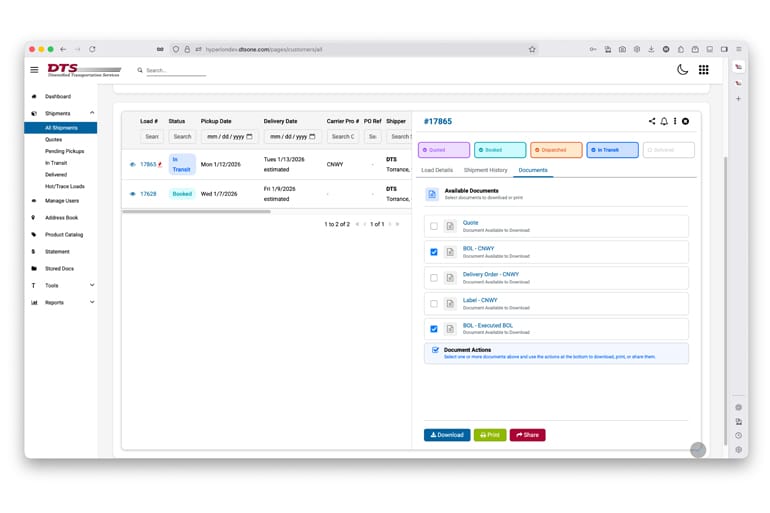This screenshot has height=513, width=770.
Task: Click browser back arrow
Action: click(63, 49)
